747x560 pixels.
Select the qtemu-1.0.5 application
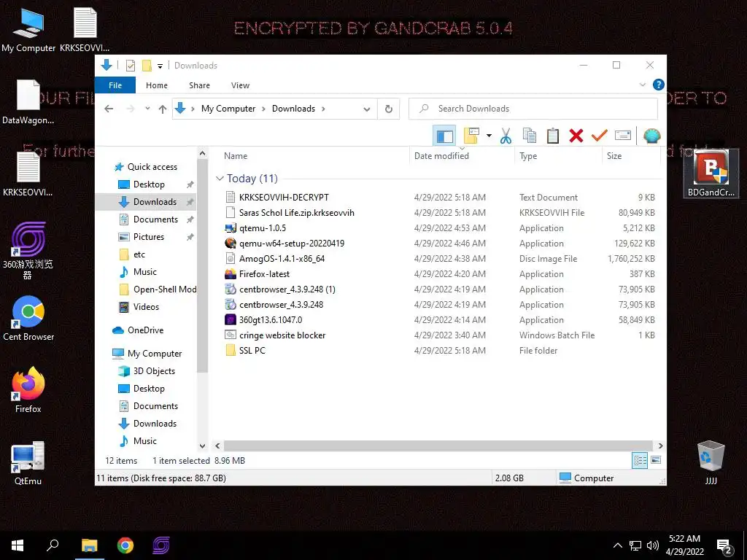263,228
